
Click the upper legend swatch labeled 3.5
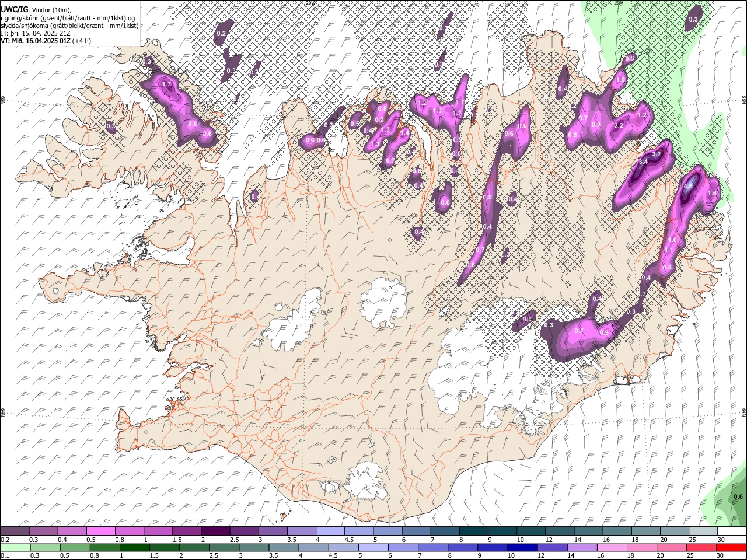(x=301, y=531)
